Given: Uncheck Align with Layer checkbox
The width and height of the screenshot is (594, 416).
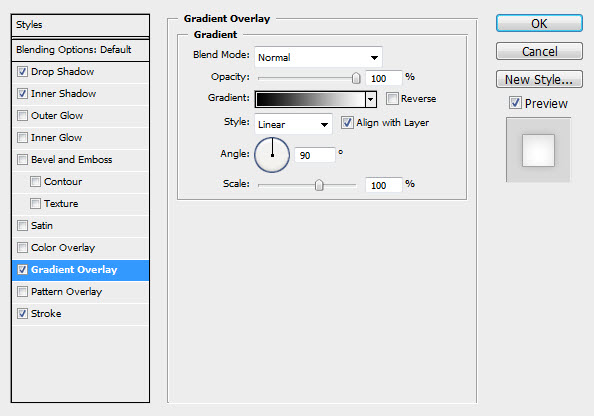Looking at the screenshot, I should click(347, 122).
